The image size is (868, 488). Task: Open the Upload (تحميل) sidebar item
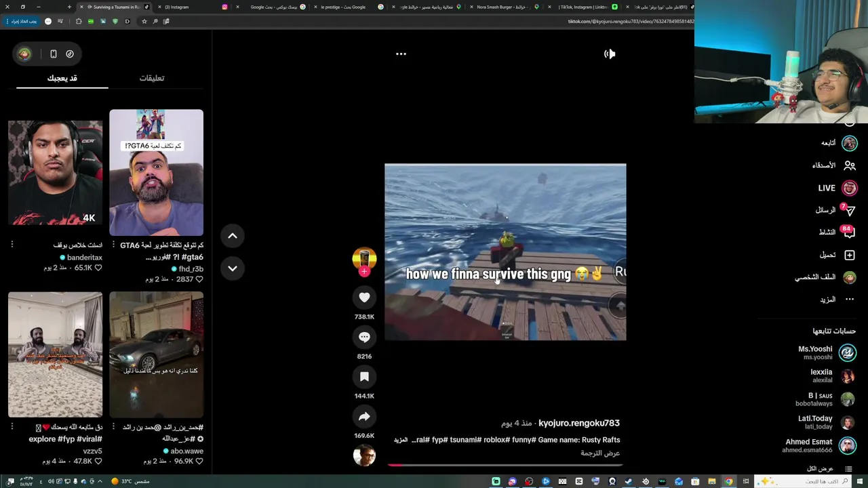coord(837,255)
